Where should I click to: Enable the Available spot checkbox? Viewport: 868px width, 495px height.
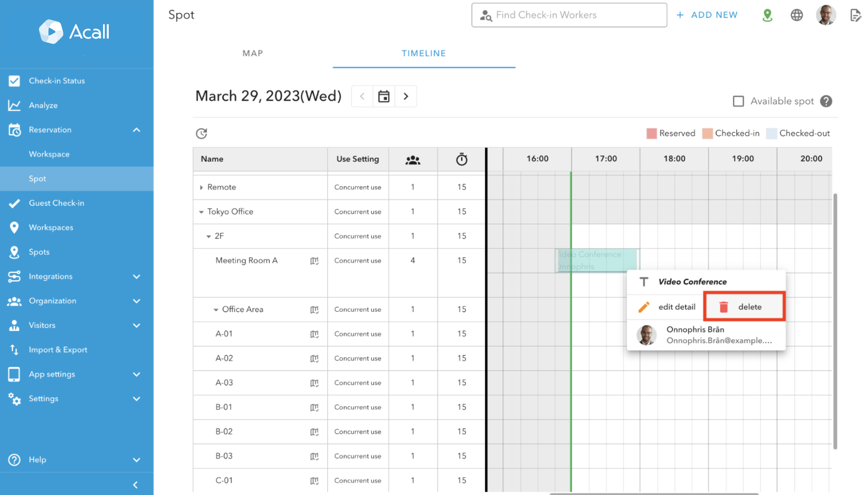[x=738, y=101]
